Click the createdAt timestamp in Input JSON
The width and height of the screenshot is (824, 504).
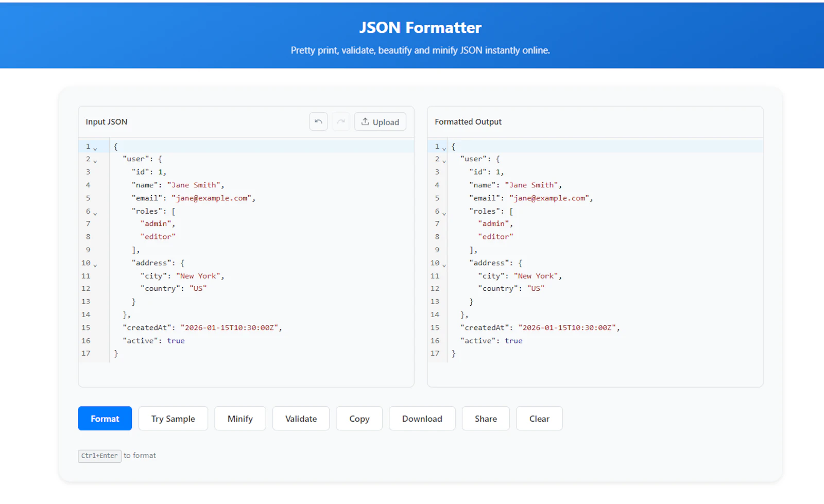point(229,327)
